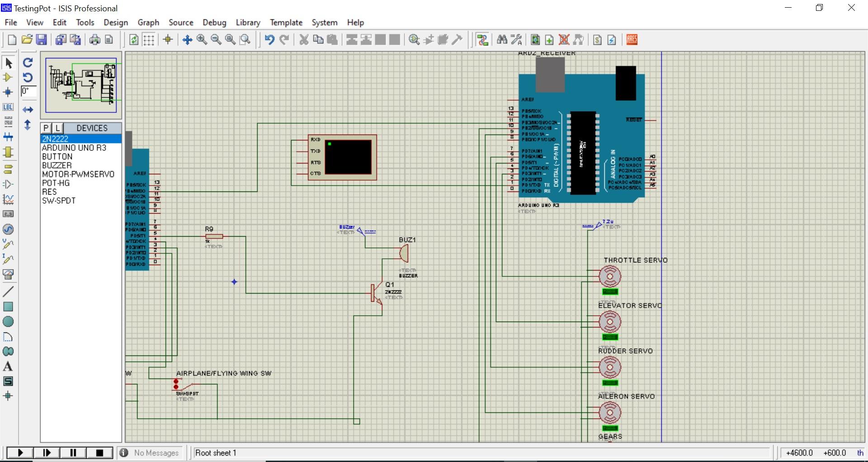
Task: Toggle the wire autorouter
Action: pos(482,40)
